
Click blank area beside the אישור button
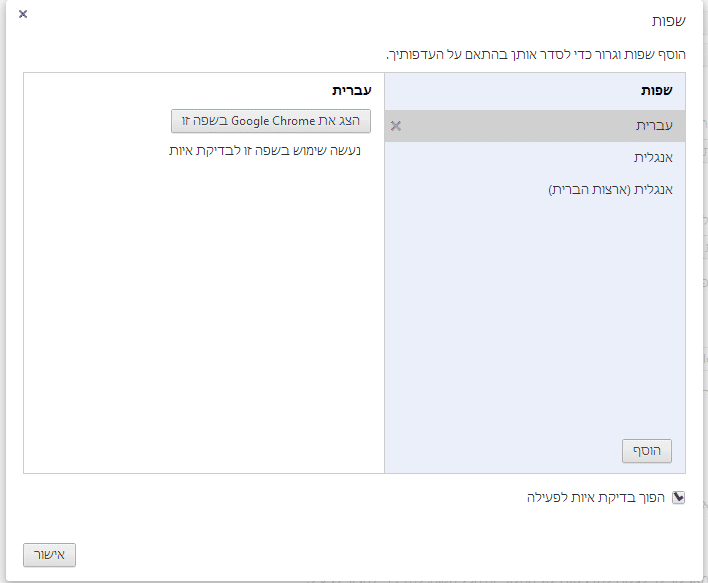(350, 555)
